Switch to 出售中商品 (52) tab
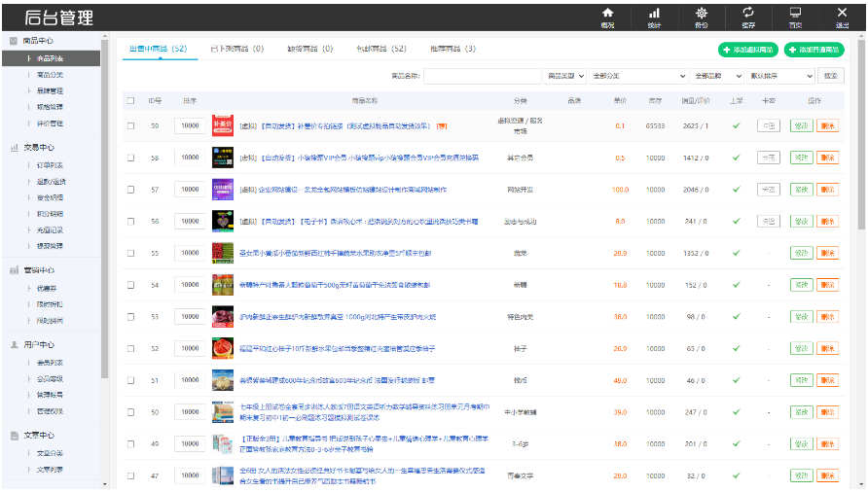Image resolution: width=868 pixels, height=492 pixels. tap(159, 49)
